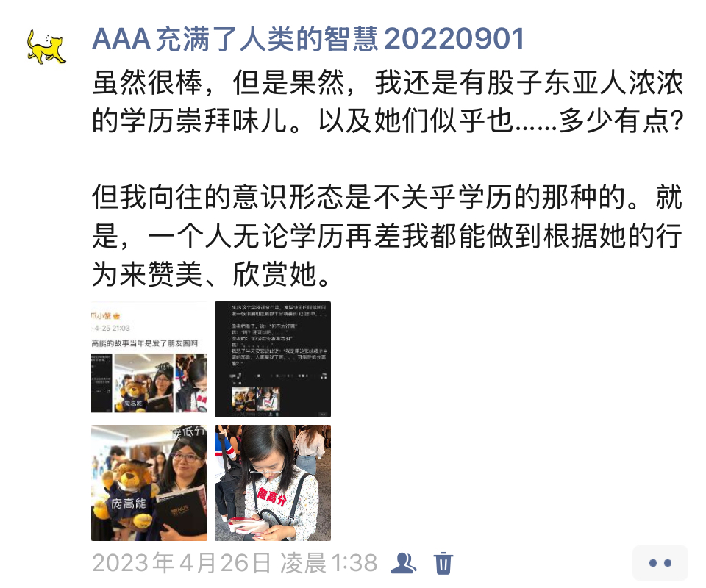Image resolution: width=706 pixels, height=588 pixels.
Task: Click the 庞高能 caption on teddy photo
Action: [129, 503]
